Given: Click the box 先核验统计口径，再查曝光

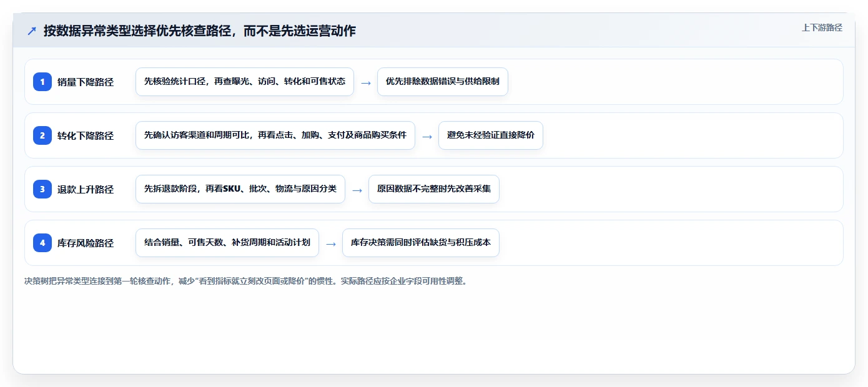Looking at the screenshot, I should click(x=245, y=82).
